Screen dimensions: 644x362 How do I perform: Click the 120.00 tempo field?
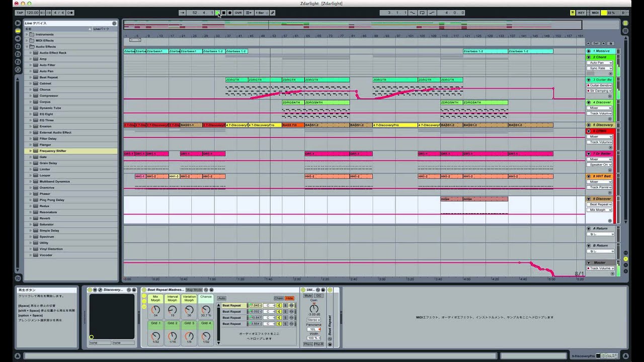click(x=32, y=13)
